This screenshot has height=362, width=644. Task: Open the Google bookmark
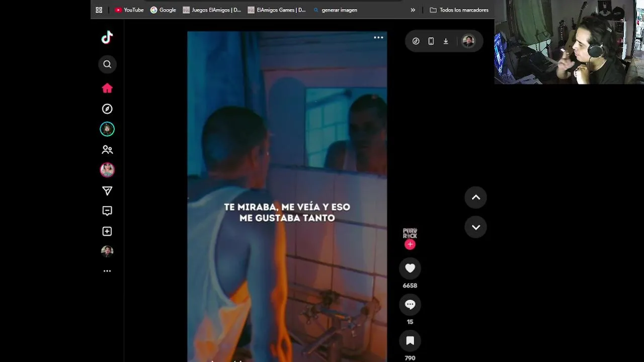(x=163, y=10)
